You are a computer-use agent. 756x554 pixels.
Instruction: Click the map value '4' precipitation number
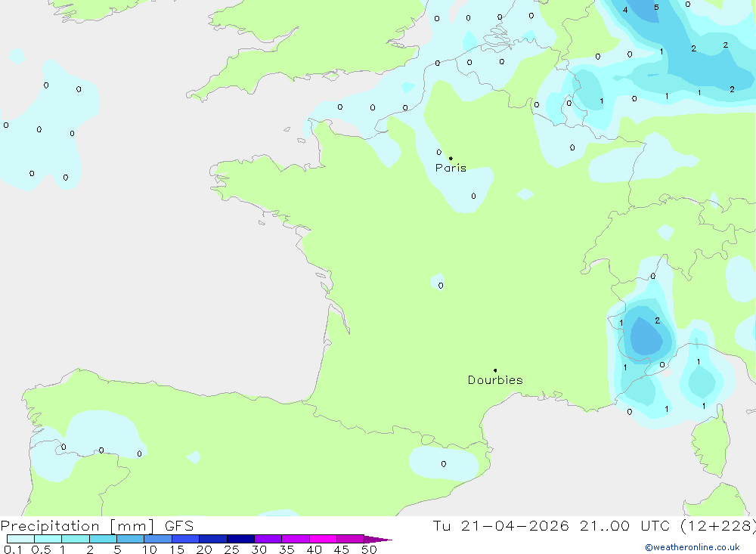coord(625,10)
